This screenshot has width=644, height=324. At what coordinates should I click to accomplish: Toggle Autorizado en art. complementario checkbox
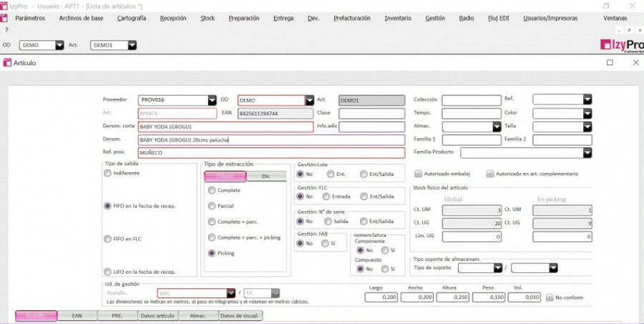click(x=489, y=174)
